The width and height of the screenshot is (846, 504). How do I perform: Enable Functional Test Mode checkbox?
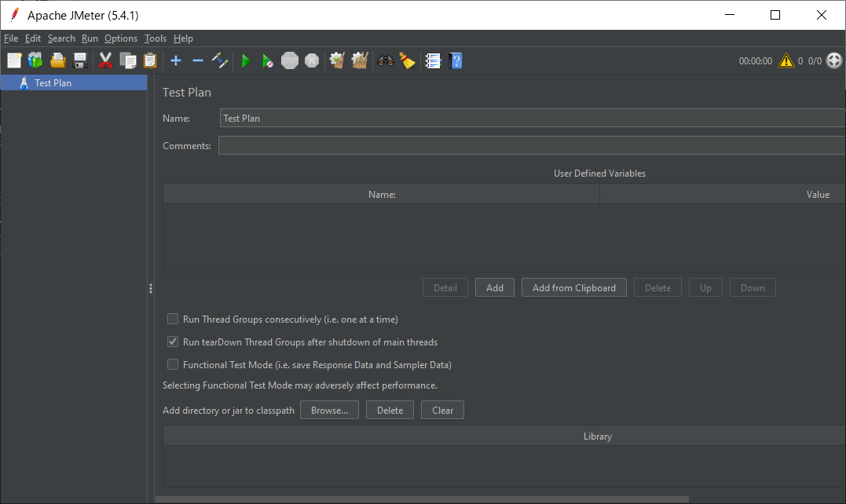(173, 364)
